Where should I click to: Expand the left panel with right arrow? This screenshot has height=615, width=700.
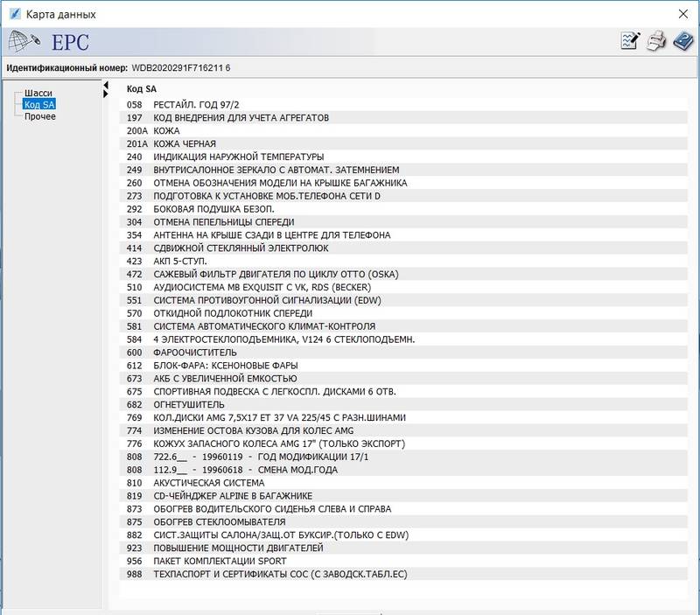coord(106,94)
